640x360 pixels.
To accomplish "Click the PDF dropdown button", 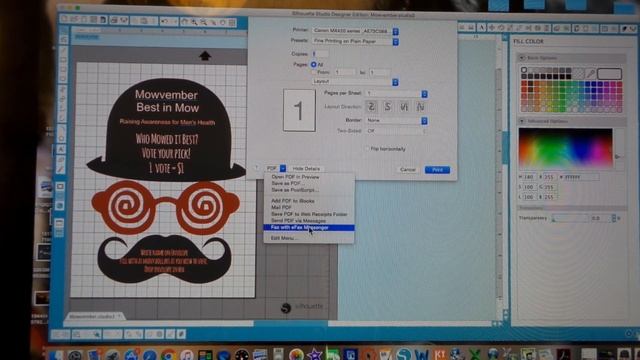I will tap(276, 168).
